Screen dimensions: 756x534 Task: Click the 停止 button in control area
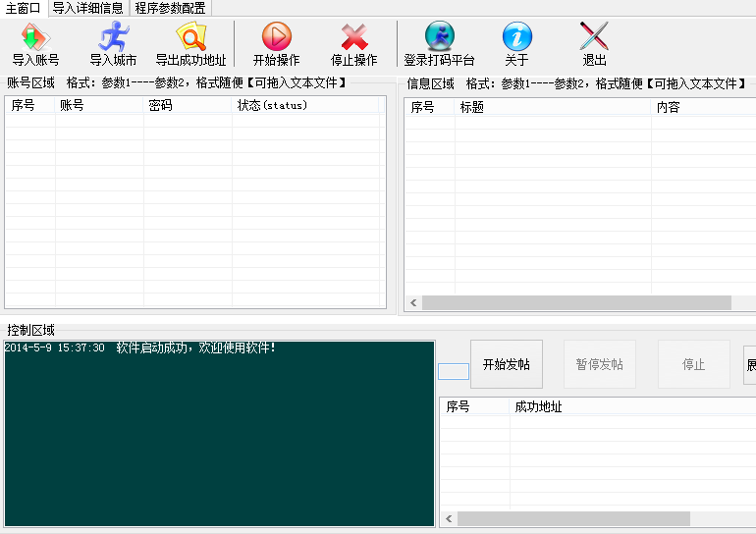[x=693, y=364]
